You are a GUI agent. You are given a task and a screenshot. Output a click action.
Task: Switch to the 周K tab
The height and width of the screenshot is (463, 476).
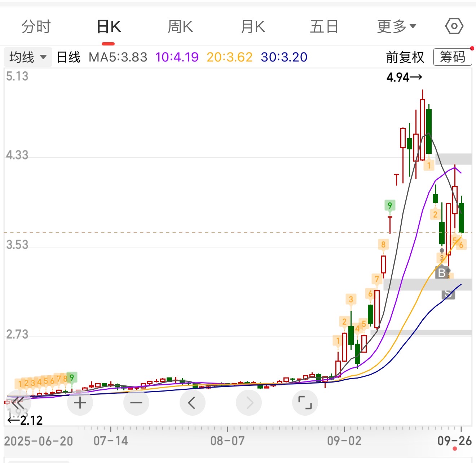point(180,27)
